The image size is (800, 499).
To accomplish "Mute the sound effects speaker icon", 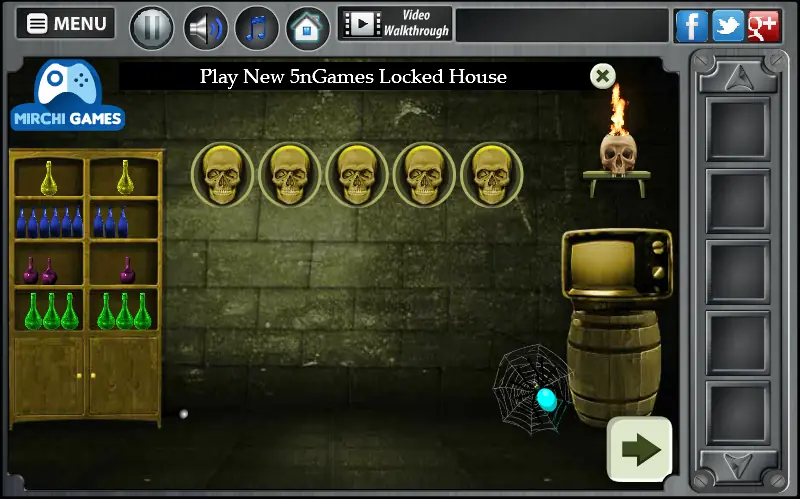I will pyautogui.click(x=205, y=28).
